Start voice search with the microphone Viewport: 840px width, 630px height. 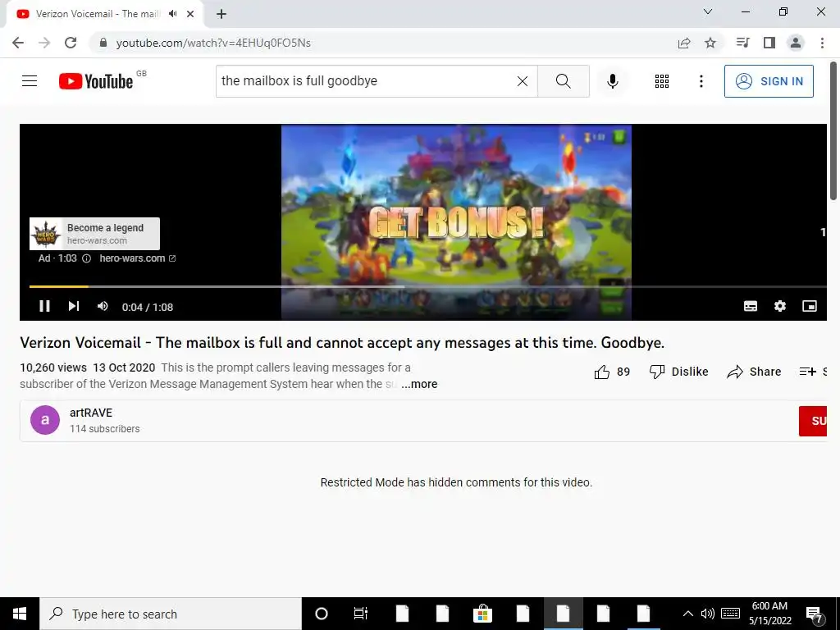pyautogui.click(x=613, y=81)
